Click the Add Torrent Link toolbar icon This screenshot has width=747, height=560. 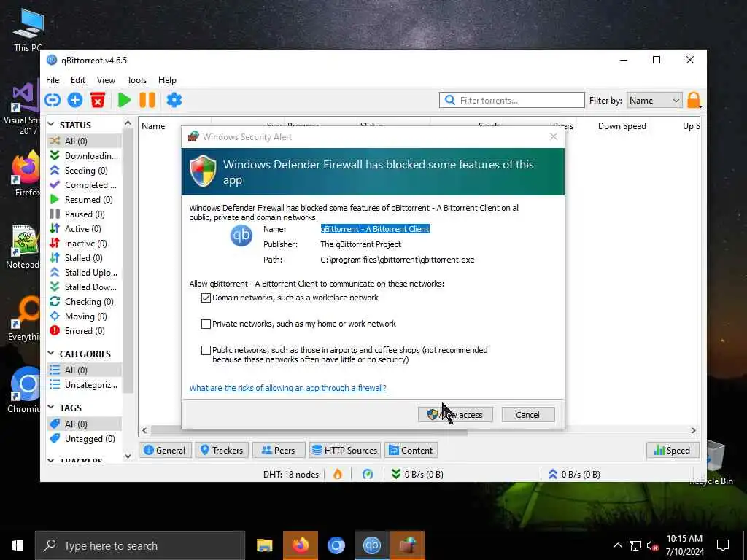[53, 100]
